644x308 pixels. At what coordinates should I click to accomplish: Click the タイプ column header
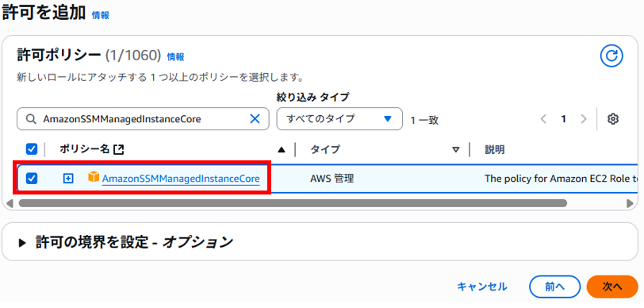pyautogui.click(x=325, y=149)
